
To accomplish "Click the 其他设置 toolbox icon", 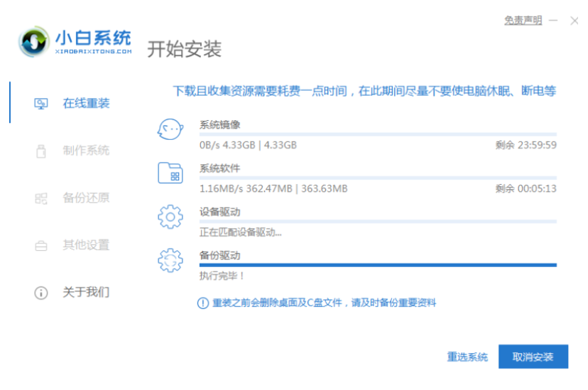I will coord(41,246).
